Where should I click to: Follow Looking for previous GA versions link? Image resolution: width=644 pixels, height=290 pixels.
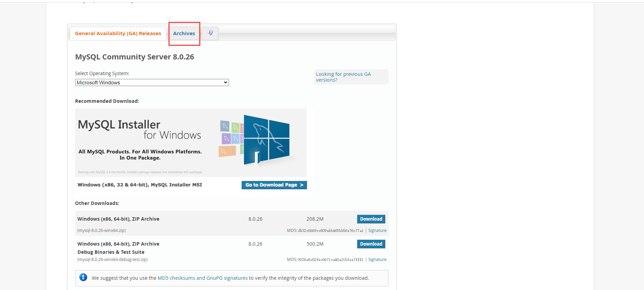pos(343,77)
